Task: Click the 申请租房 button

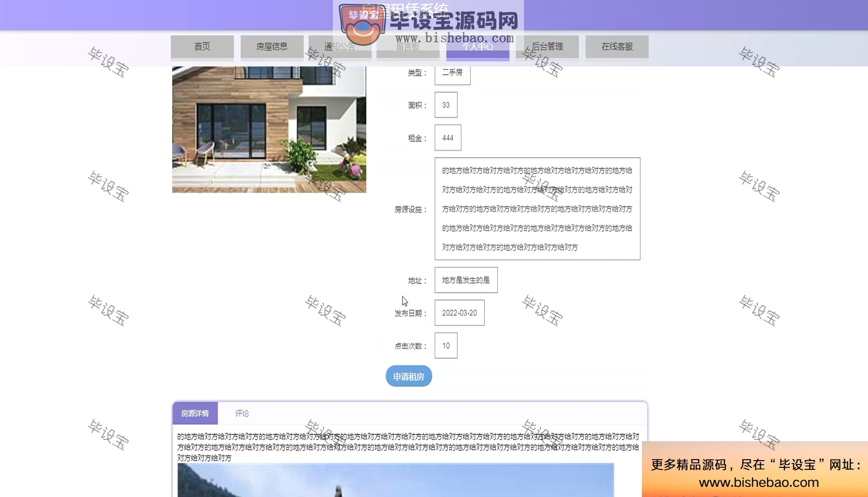Action: 409,376
